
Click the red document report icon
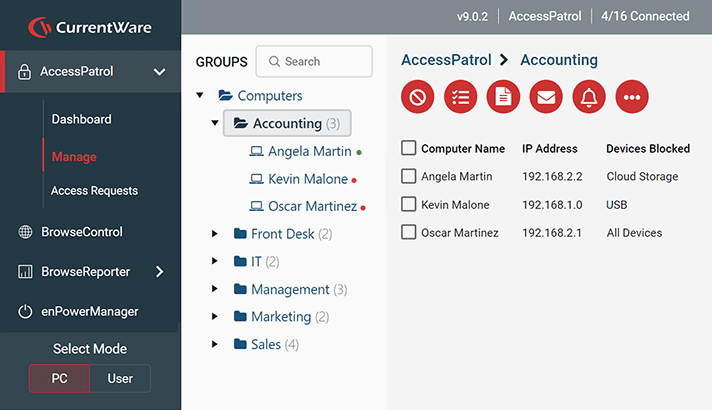coord(503,97)
